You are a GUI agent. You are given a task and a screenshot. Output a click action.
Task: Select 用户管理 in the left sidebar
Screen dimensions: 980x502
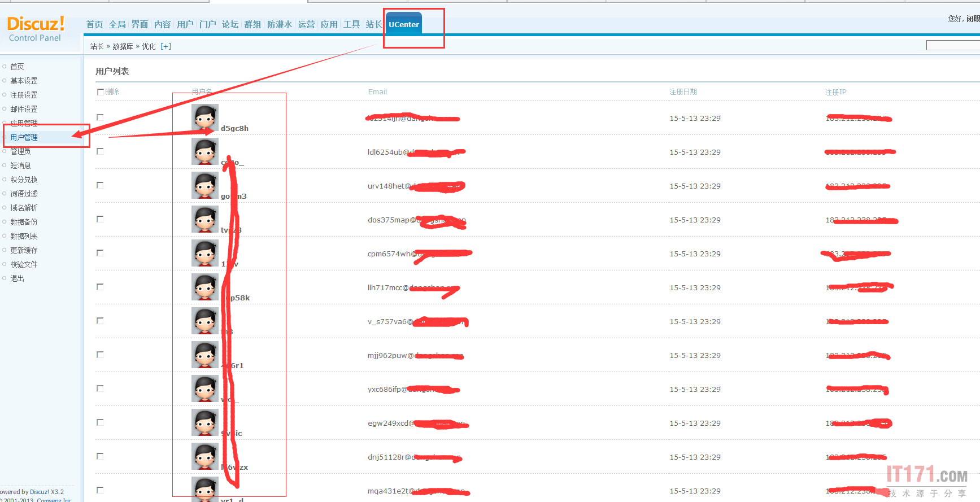24,137
